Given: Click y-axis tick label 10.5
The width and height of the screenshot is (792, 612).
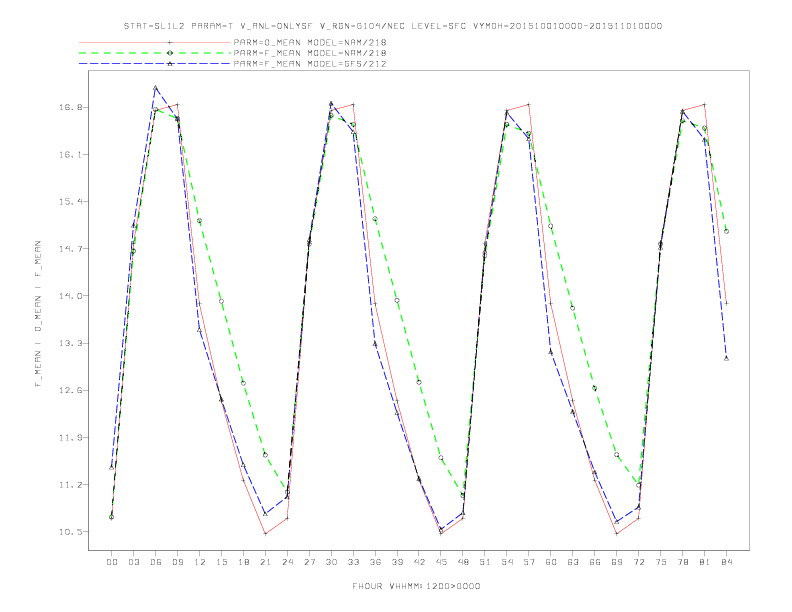Looking at the screenshot, I should [x=70, y=532].
